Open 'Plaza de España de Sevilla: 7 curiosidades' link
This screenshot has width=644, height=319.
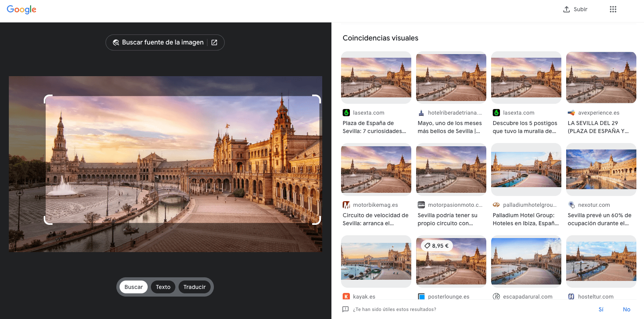pyautogui.click(x=374, y=127)
